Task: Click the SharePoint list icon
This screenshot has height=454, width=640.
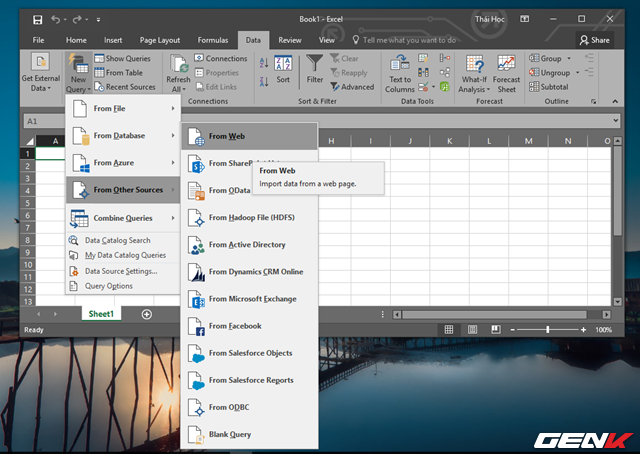Action: coord(197,164)
